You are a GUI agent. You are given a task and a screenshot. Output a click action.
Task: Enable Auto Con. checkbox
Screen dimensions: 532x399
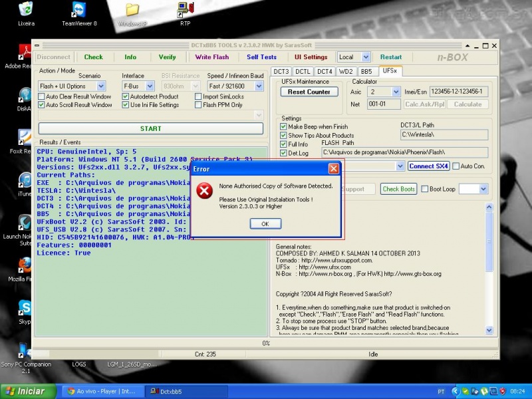pos(456,166)
